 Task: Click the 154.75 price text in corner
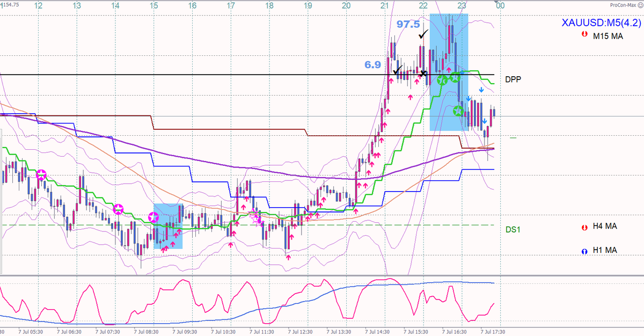click(10, 4)
